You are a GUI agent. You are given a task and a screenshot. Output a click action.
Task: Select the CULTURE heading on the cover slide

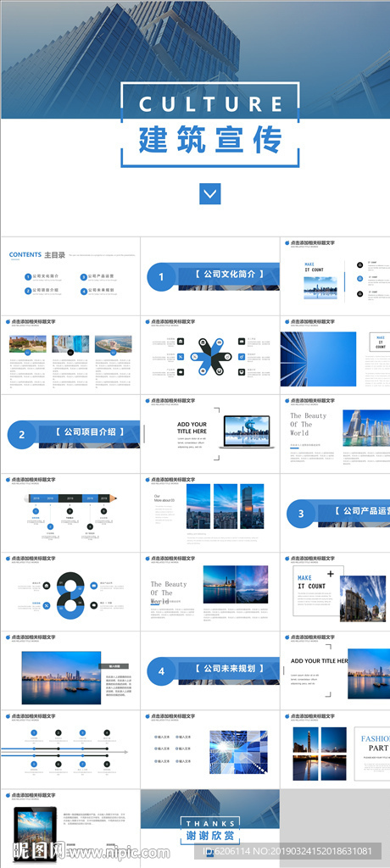(x=210, y=103)
